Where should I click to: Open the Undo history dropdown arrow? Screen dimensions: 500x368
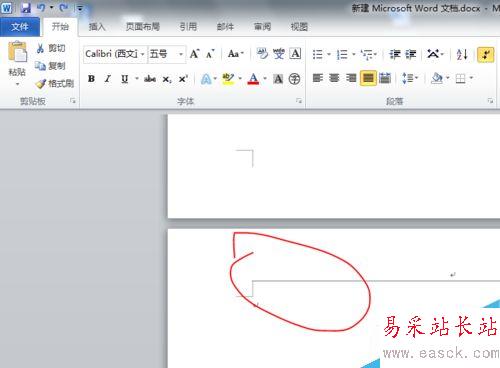pos(52,7)
